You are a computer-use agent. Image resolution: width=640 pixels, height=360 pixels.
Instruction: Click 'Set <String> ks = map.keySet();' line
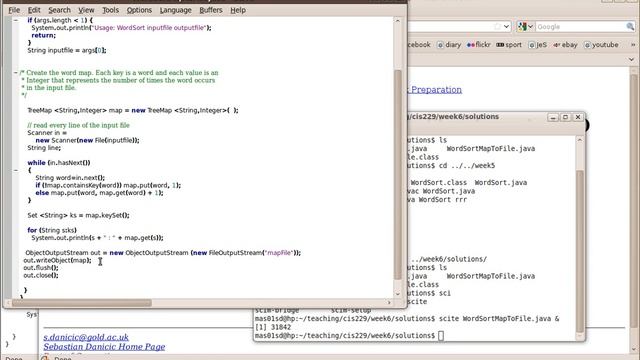point(78,215)
